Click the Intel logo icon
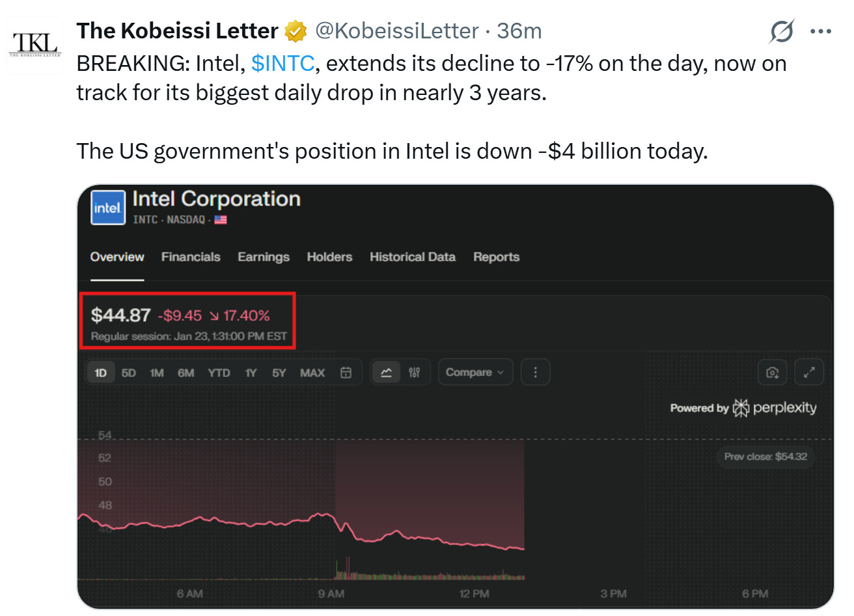Image resolution: width=854 pixels, height=616 pixels. click(107, 208)
